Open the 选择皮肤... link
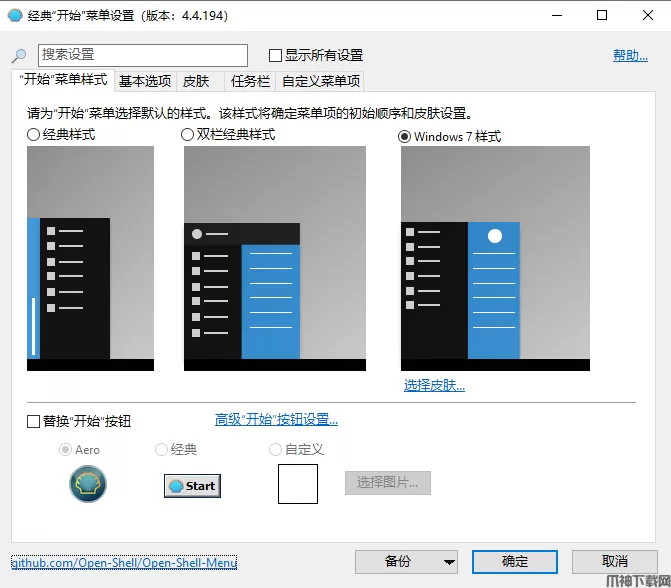Screen dimensions: 671x588 (434, 385)
